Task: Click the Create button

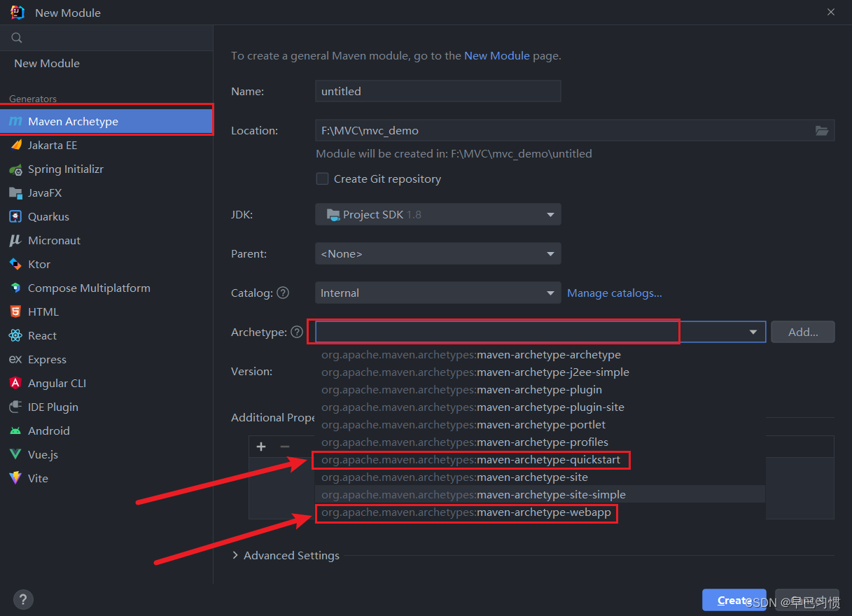Action: [x=734, y=601]
